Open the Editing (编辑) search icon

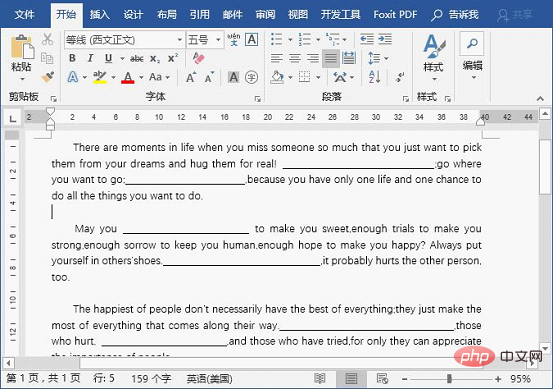[472, 43]
